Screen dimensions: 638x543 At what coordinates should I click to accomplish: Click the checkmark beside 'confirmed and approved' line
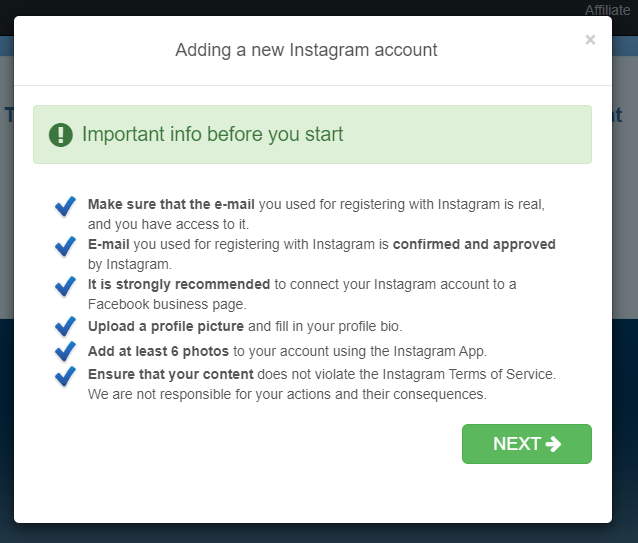tap(66, 246)
